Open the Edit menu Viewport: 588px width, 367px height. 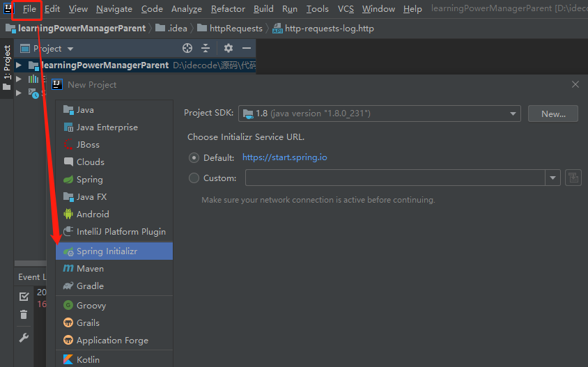pos(52,8)
